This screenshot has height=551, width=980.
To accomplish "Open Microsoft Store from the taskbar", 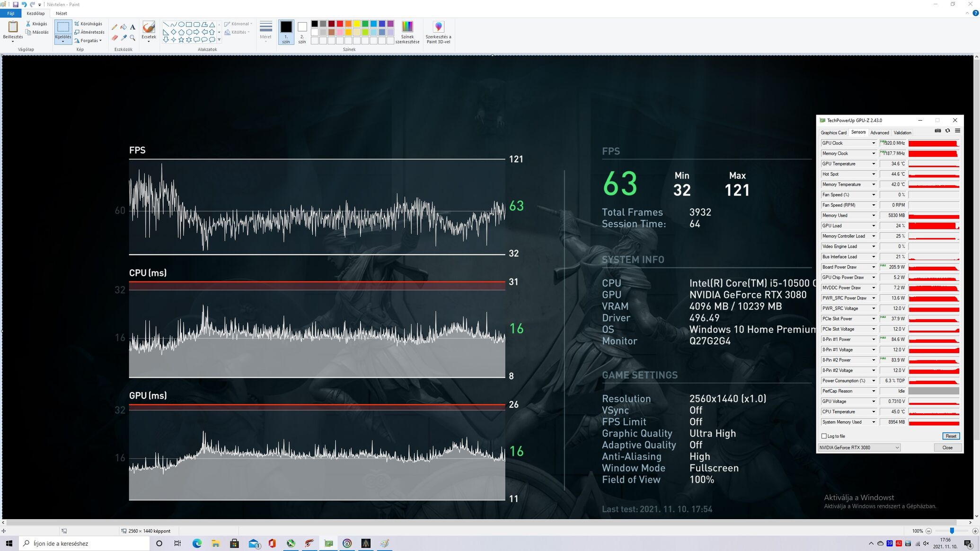I will pos(234,543).
